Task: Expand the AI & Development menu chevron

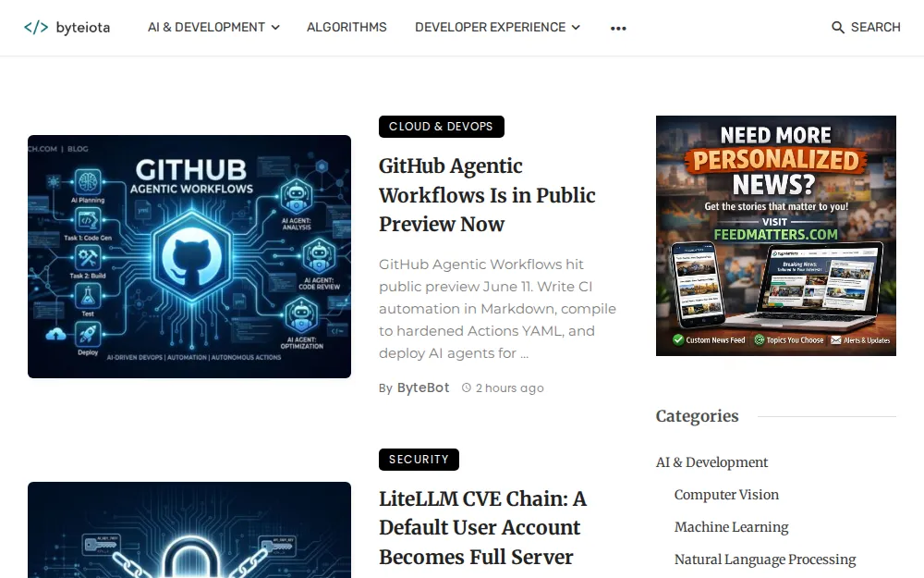Action: (x=275, y=28)
